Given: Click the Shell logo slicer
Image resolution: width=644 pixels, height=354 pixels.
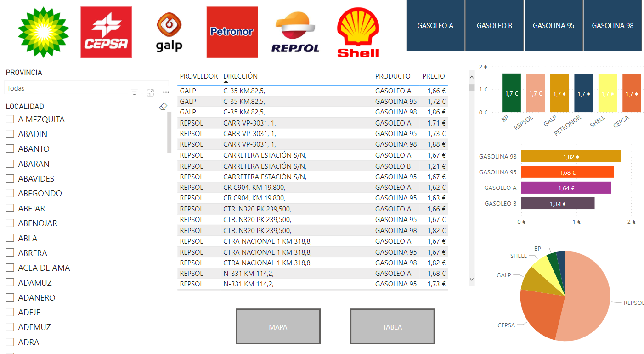Looking at the screenshot, I should pos(358,31).
